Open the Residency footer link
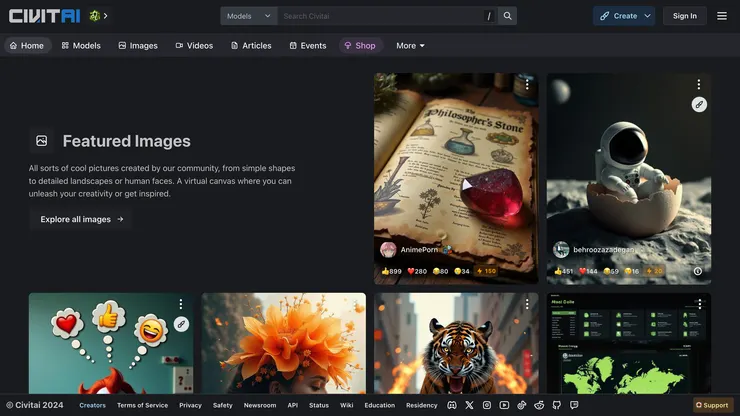Screen dimensions: 740x416 (421, 405)
